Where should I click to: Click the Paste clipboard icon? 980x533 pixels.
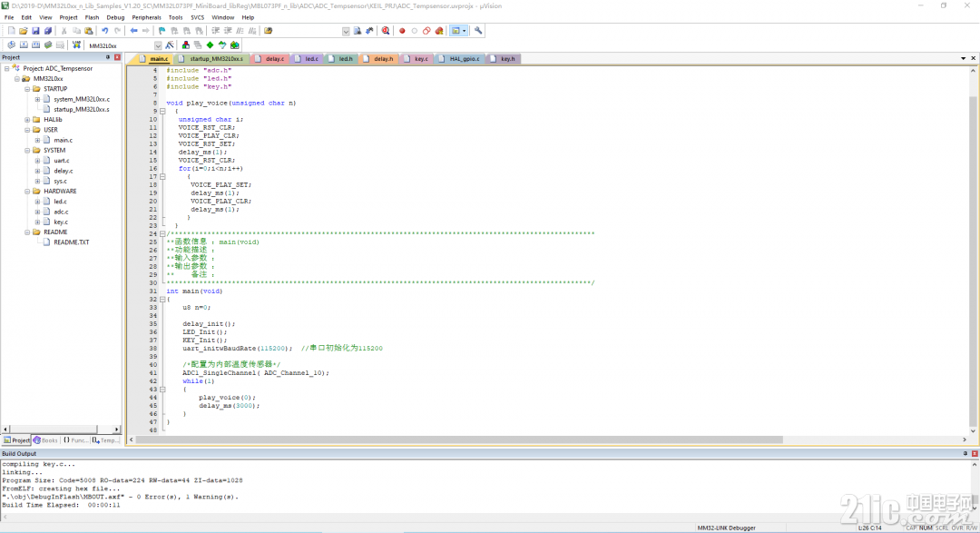click(x=89, y=31)
